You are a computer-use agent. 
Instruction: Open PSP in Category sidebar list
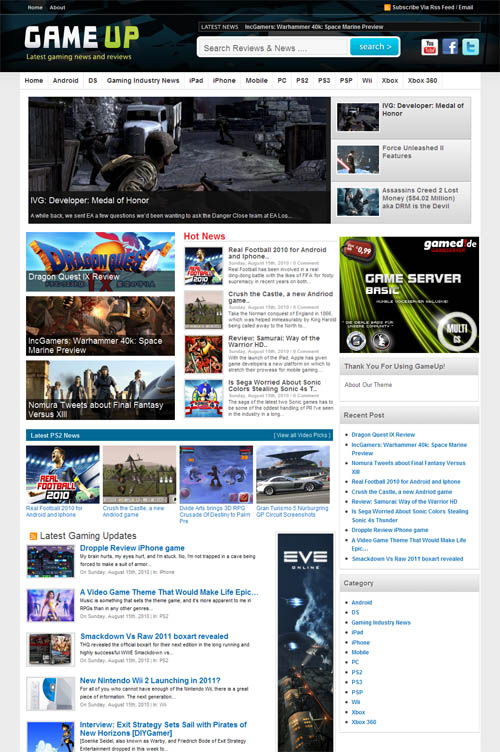357,692
